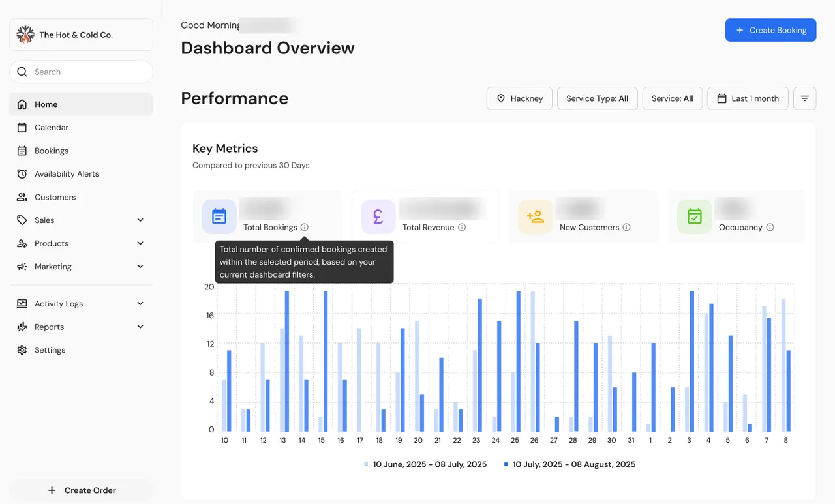Click the Home house icon
The image size is (835, 504).
click(22, 104)
